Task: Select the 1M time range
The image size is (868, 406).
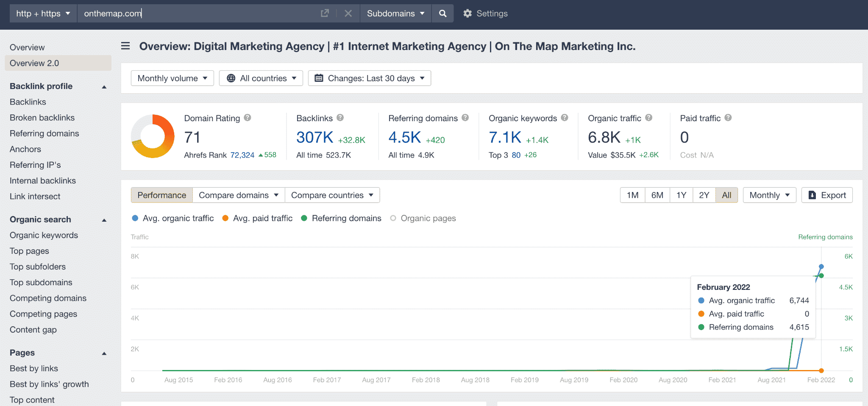Action: (x=633, y=195)
